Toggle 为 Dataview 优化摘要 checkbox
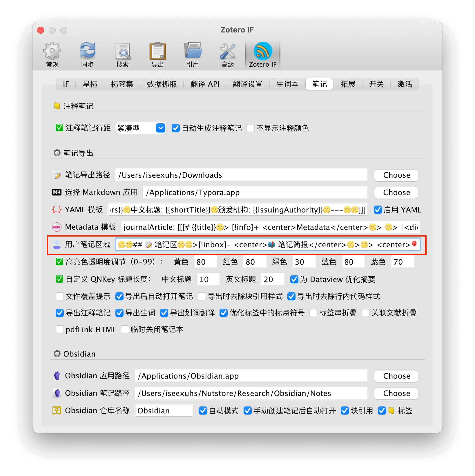Image resolution: width=475 pixels, height=476 pixels. coord(294,279)
